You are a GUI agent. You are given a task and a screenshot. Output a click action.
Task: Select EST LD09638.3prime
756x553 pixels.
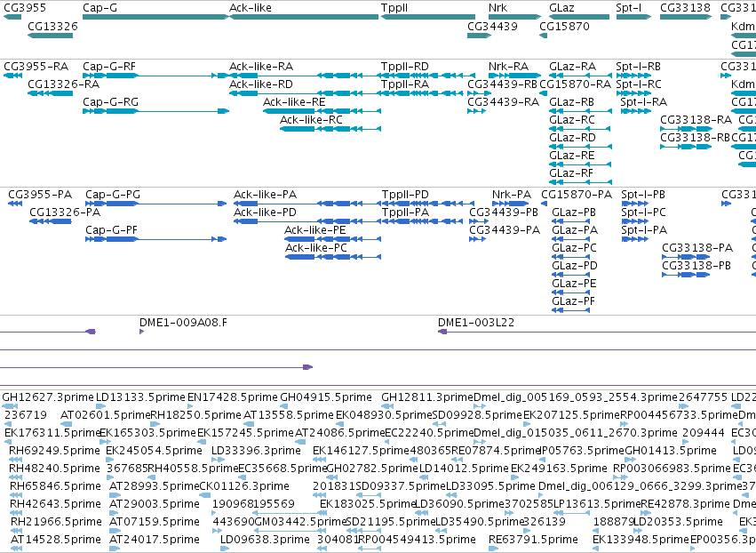click(x=265, y=540)
